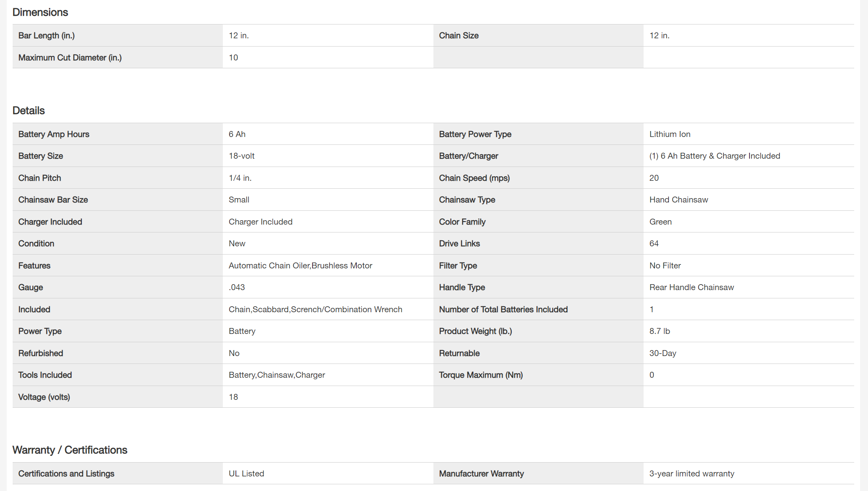Click the Returnable 30-Day value
Viewport: 868px width, 491px height.
[663, 353]
